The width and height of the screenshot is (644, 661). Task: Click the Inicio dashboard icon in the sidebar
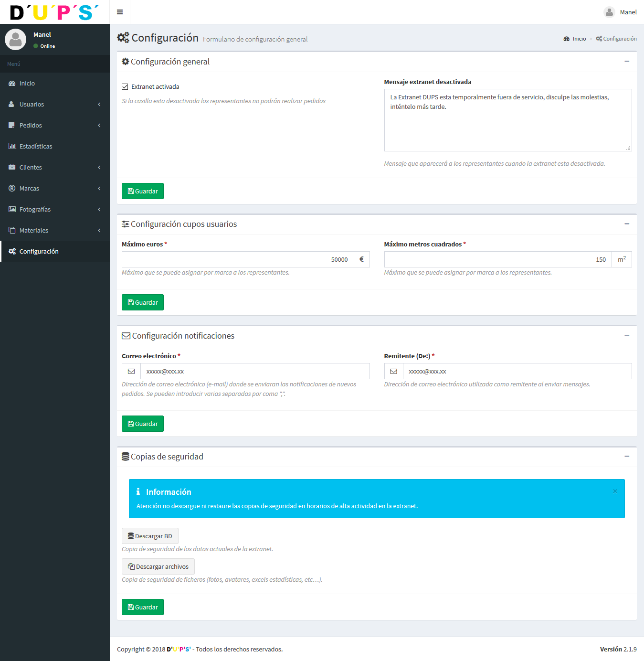click(12, 83)
